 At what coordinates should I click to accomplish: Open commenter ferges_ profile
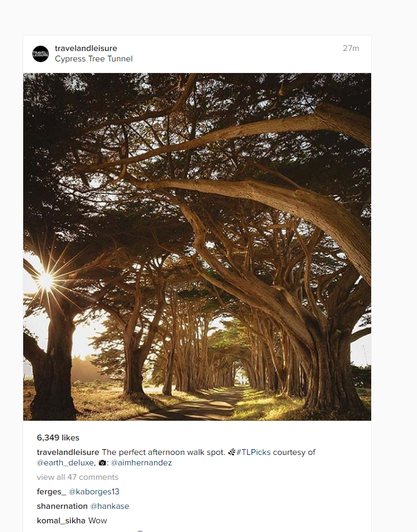click(x=51, y=491)
